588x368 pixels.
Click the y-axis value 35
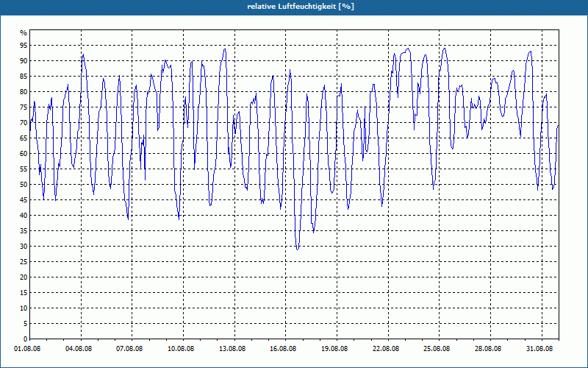(24, 230)
